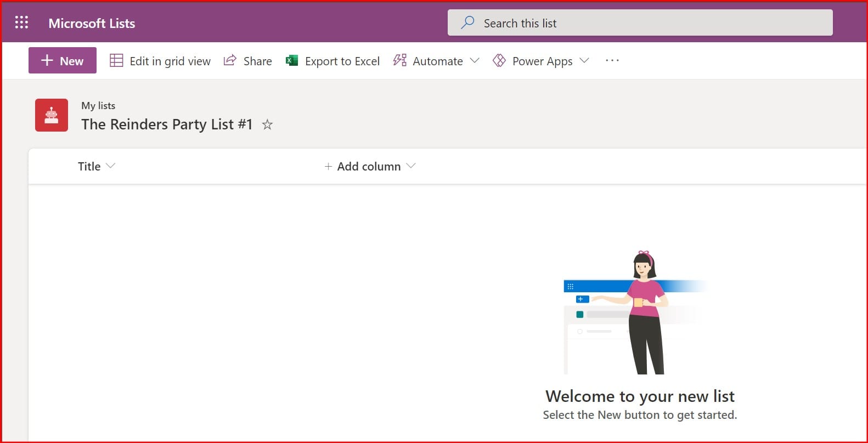Viewport: 868px width, 443px height.
Task: Click the Add column button
Action: click(370, 166)
